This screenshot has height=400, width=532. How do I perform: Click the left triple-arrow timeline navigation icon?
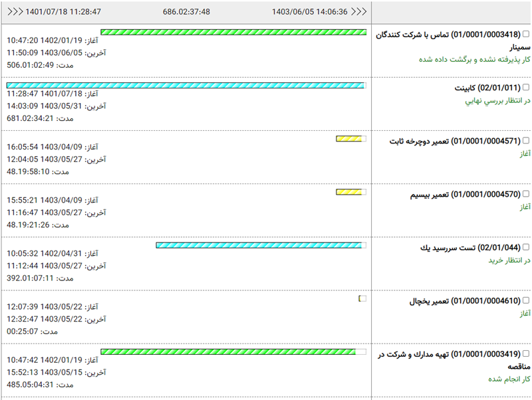click(x=14, y=12)
